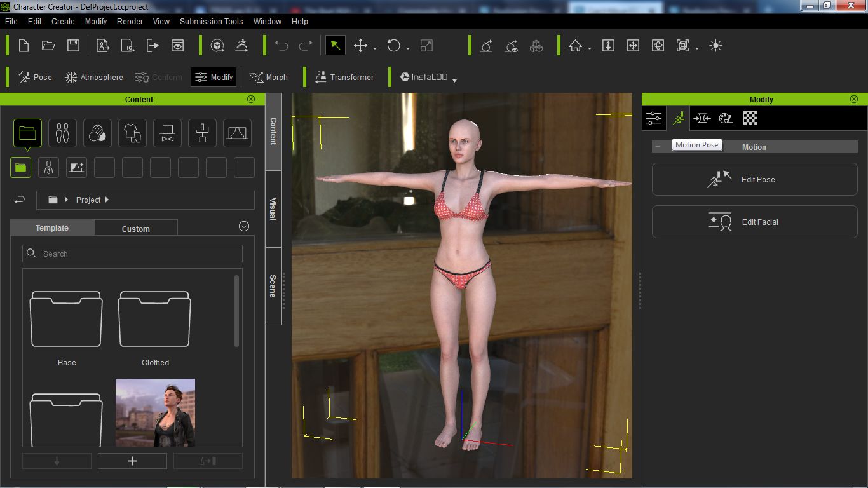
Task: Open the Home view dropdown arrow
Action: pyautogui.click(x=590, y=48)
